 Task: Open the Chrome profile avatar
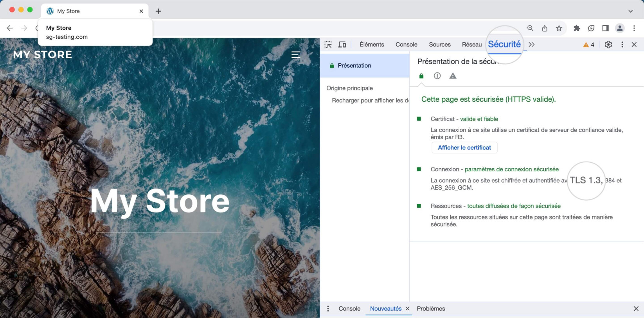[x=620, y=28]
